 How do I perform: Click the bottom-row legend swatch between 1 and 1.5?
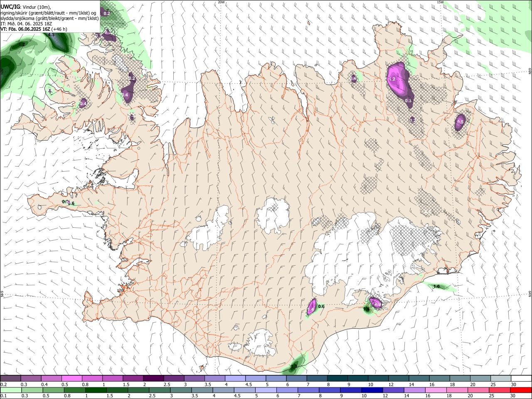click(x=96, y=390)
